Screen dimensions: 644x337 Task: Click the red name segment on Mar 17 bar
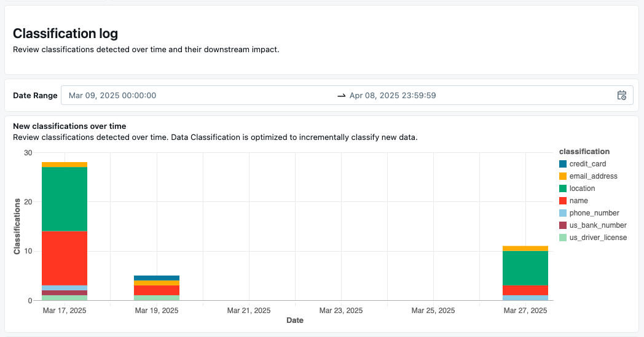coord(65,258)
